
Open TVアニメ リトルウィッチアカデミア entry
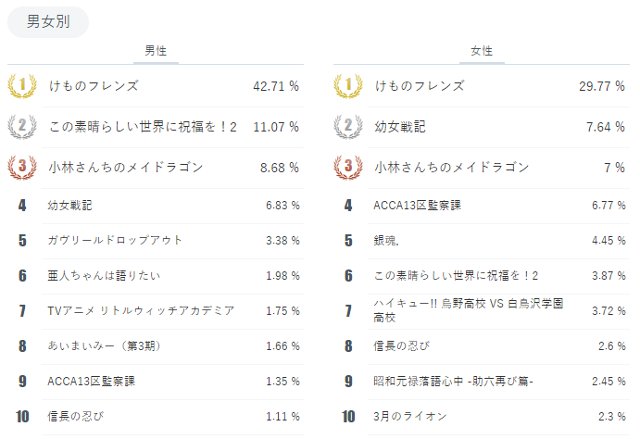[141, 310]
